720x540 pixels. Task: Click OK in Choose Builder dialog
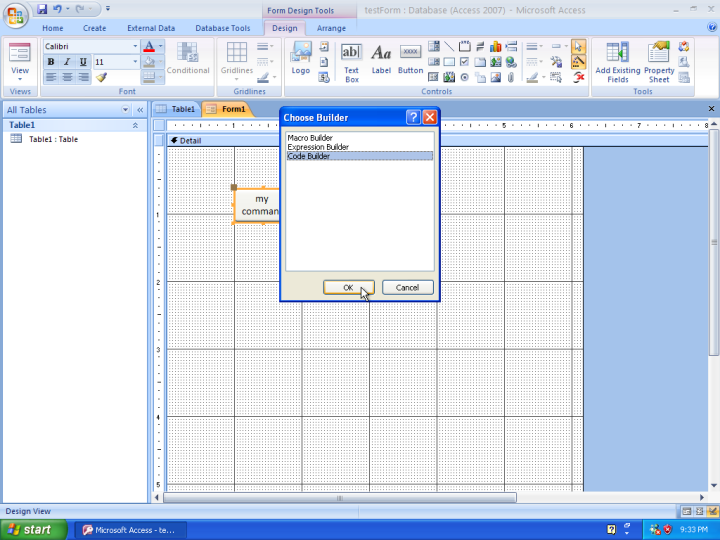349,287
